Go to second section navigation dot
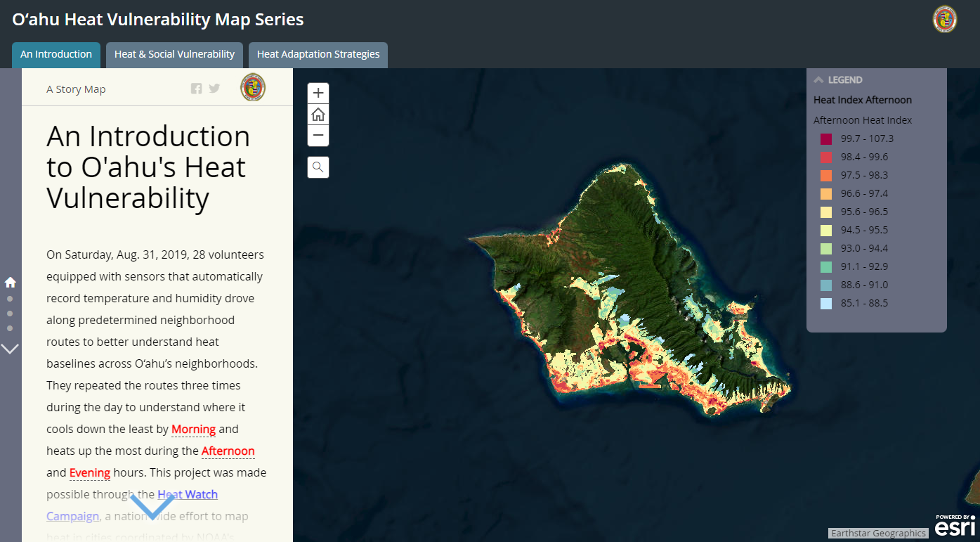 pos(10,299)
